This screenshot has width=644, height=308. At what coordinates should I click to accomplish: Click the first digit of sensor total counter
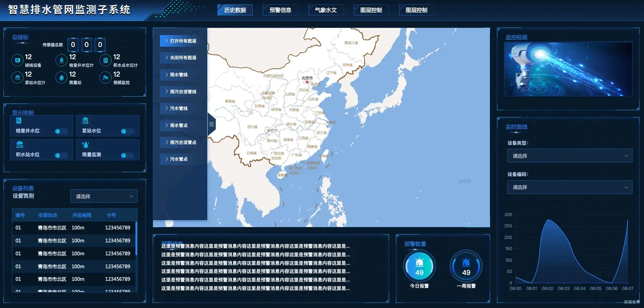click(73, 45)
